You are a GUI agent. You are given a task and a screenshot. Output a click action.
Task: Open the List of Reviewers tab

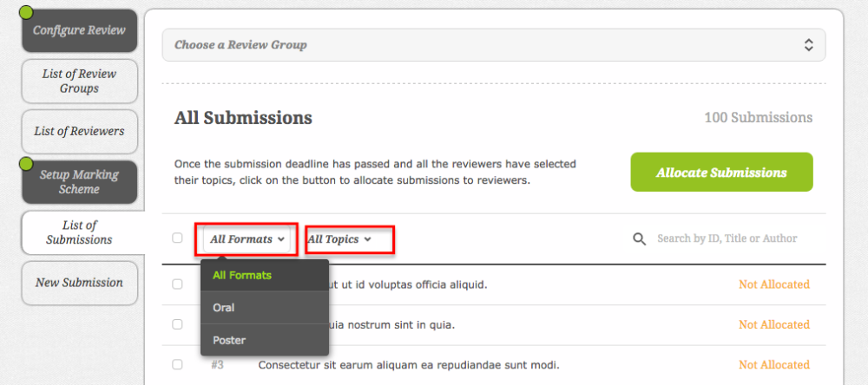(x=79, y=132)
